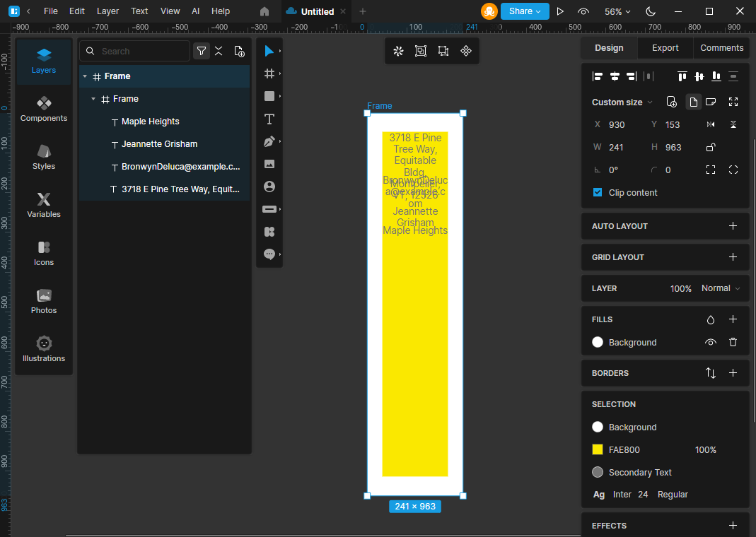Start prototype play preview
The height and width of the screenshot is (537, 756).
pos(560,11)
